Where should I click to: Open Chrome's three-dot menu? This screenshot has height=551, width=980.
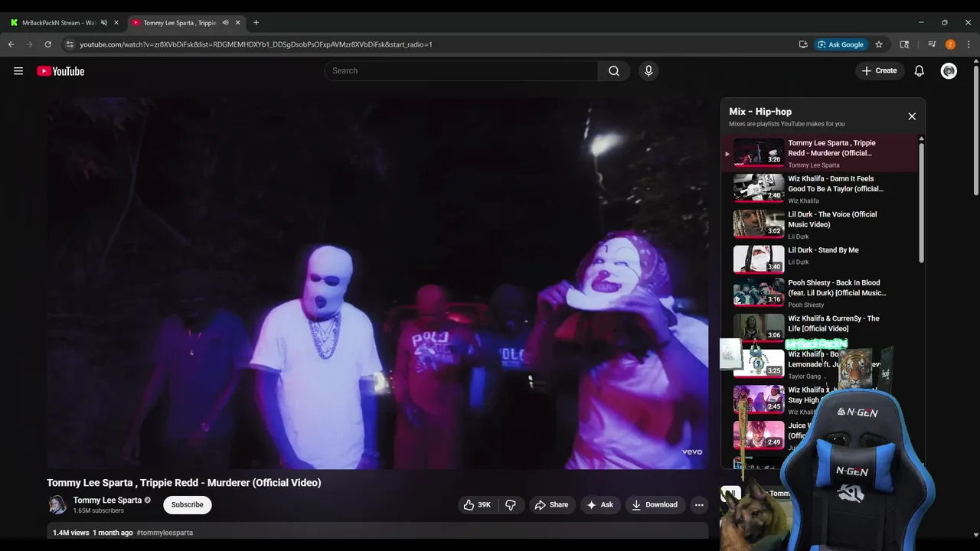click(969, 44)
